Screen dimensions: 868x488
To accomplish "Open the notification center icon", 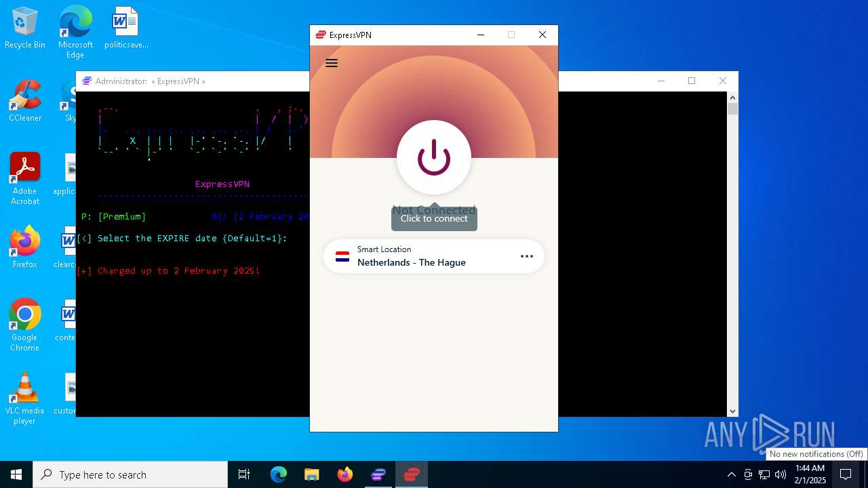I will pos(846,474).
